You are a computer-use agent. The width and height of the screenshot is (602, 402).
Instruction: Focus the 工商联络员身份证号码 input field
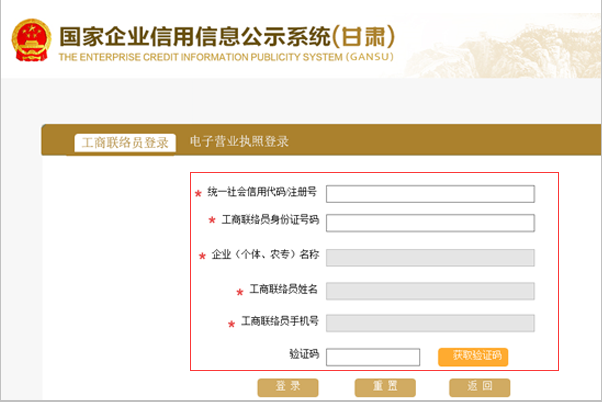(x=430, y=223)
